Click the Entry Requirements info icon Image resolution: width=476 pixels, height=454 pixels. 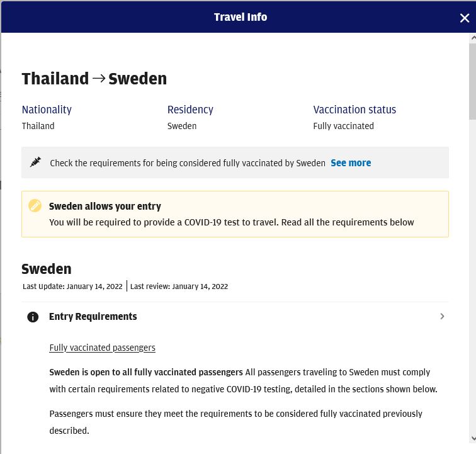tap(33, 317)
